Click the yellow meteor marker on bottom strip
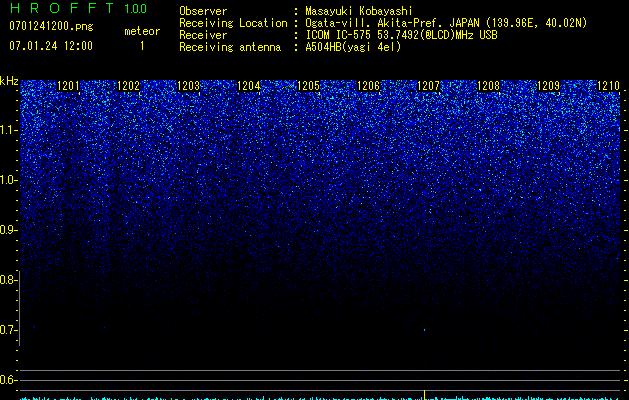Screen dimensions: 629x400 424,394
